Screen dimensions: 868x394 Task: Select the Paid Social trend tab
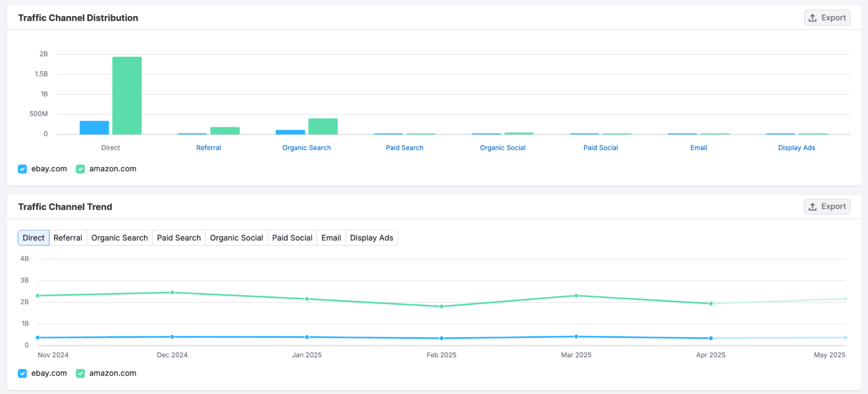pos(292,238)
